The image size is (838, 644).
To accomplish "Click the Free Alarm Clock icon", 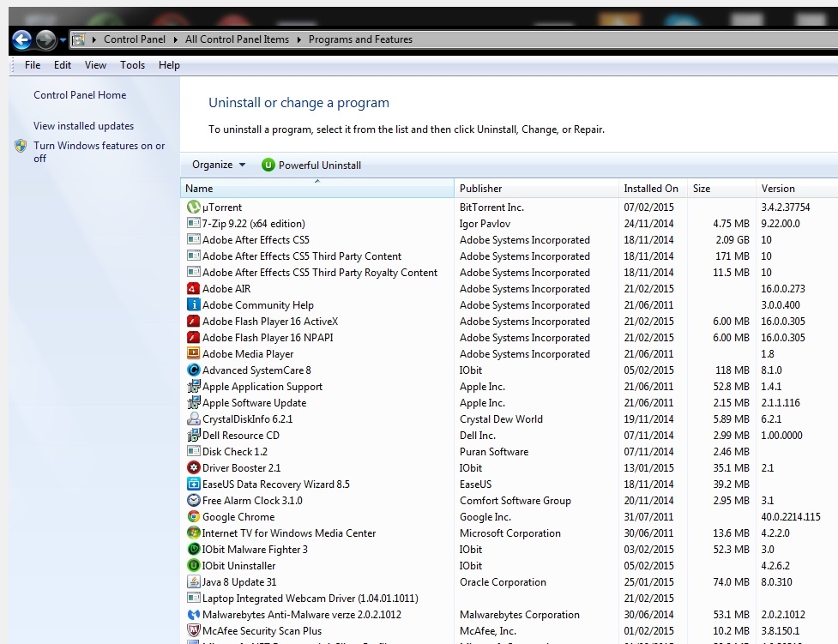I will coord(194,501).
